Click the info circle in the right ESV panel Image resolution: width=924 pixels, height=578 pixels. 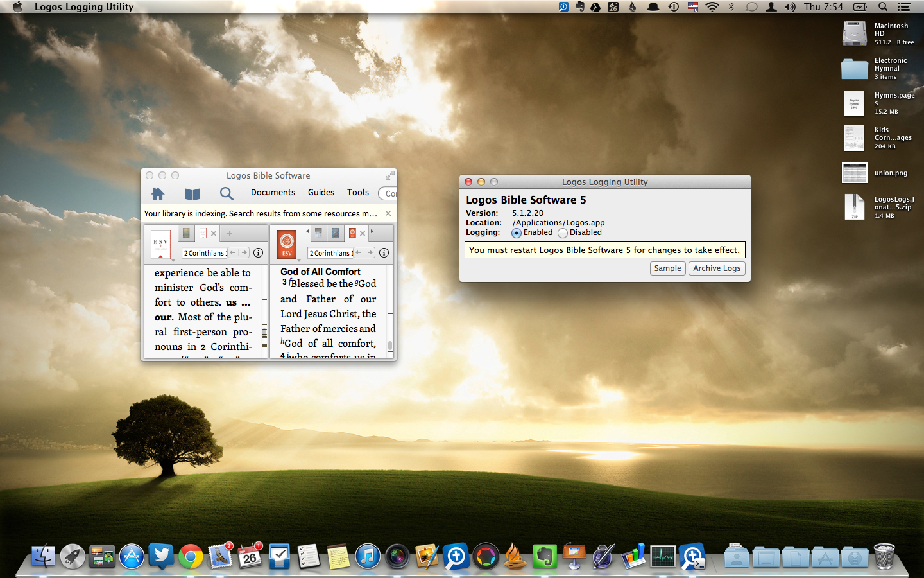click(384, 253)
